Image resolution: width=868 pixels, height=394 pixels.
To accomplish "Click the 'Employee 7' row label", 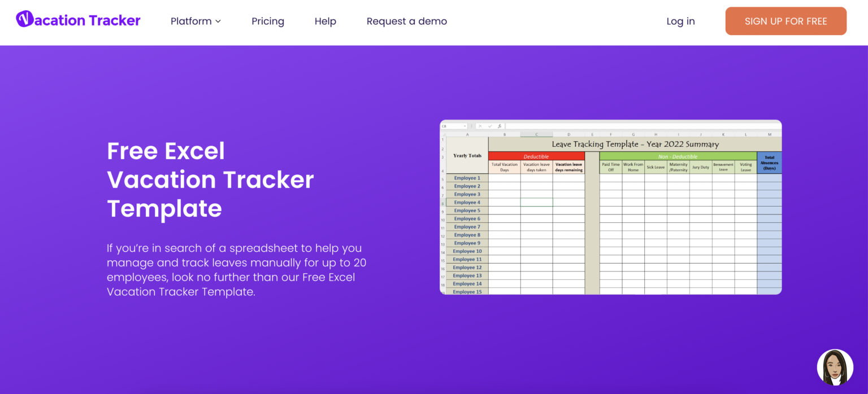I will point(467,226).
